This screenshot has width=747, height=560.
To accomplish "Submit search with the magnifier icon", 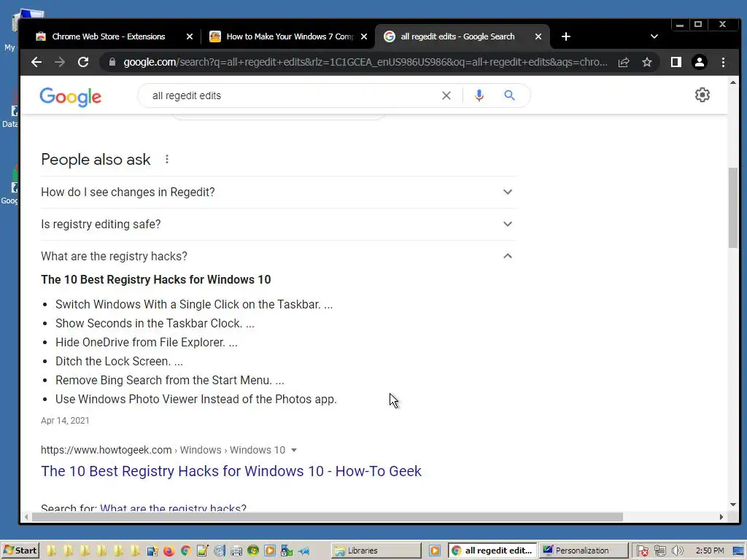I will (510, 96).
